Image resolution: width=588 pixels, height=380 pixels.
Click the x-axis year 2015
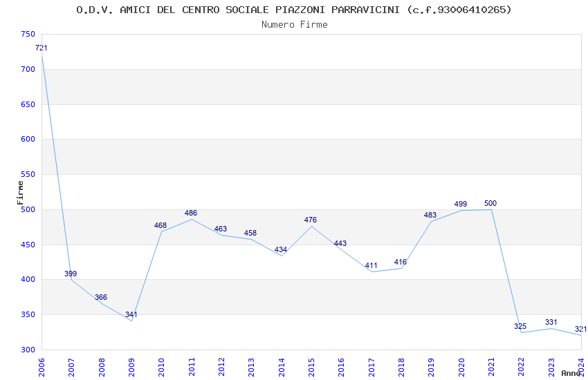click(311, 367)
